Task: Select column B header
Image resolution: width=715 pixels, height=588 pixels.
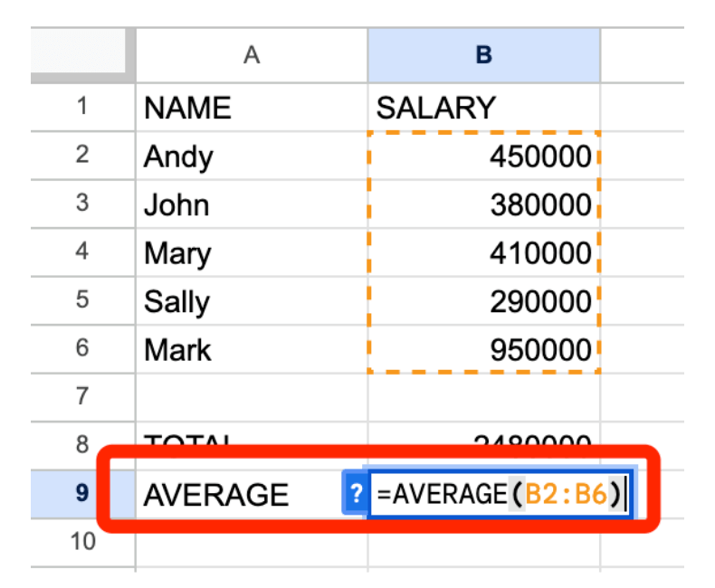Action: point(483,55)
